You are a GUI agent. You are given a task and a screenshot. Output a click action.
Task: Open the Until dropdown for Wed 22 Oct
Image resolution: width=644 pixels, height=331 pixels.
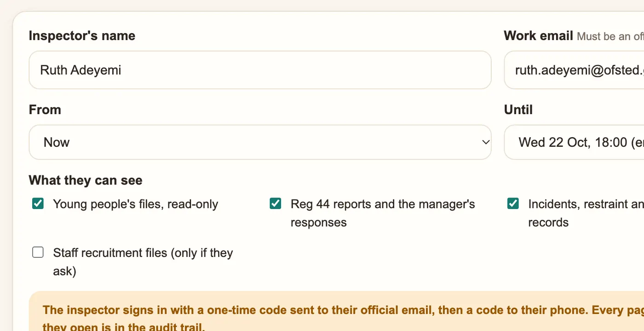[574, 142]
